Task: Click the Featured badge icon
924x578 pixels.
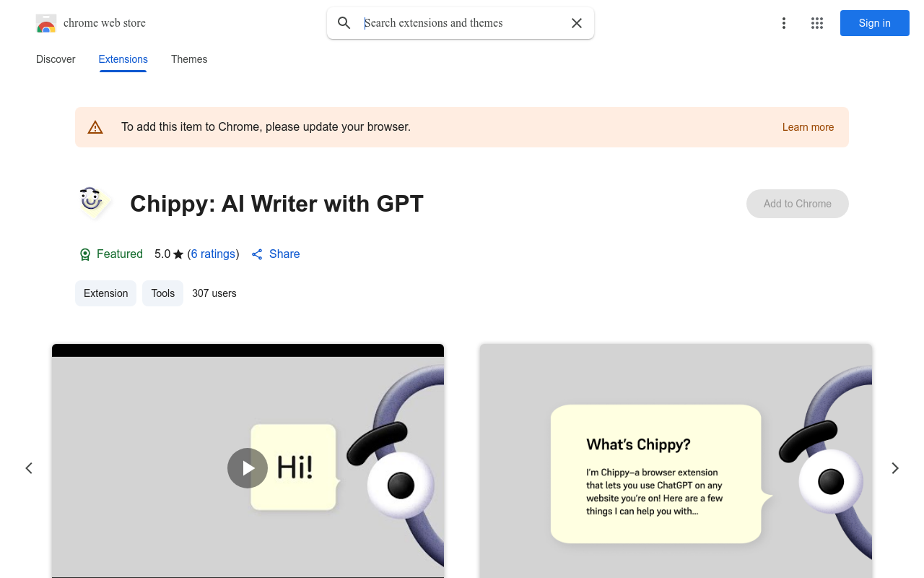Action: point(85,254)
